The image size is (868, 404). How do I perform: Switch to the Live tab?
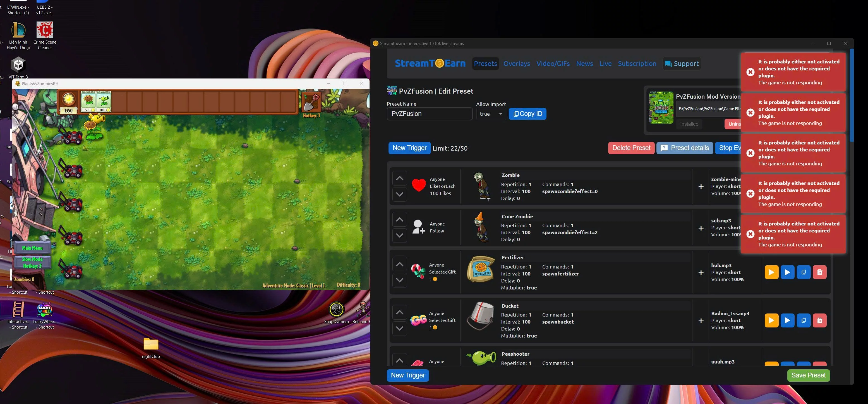(x=605, y=63)
